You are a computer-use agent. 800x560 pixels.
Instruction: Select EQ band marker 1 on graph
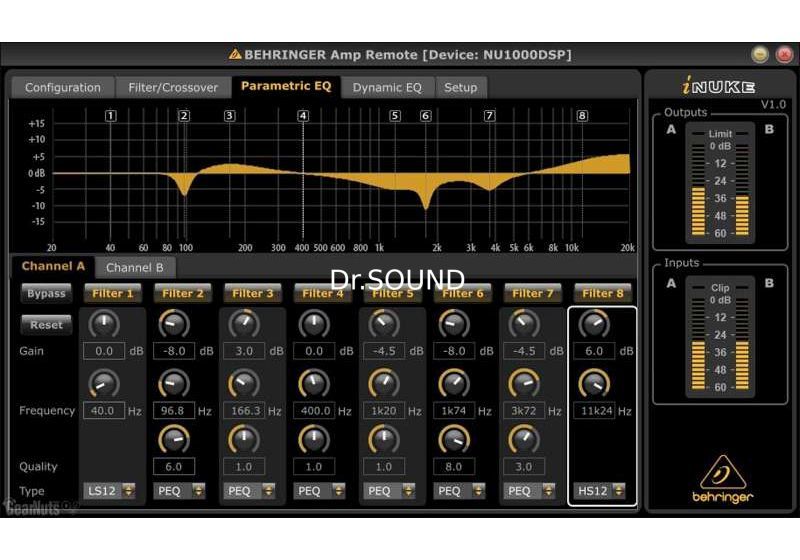pos(111,116)
